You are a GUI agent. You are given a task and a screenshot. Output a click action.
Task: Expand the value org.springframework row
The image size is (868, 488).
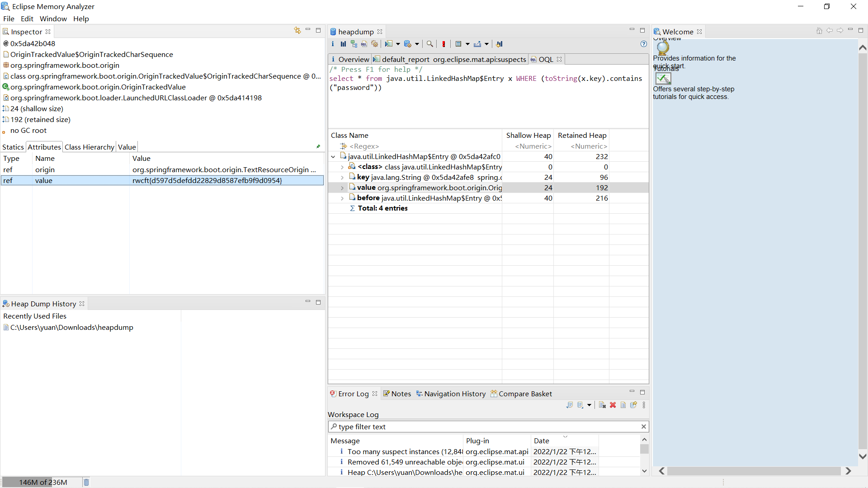342,188
